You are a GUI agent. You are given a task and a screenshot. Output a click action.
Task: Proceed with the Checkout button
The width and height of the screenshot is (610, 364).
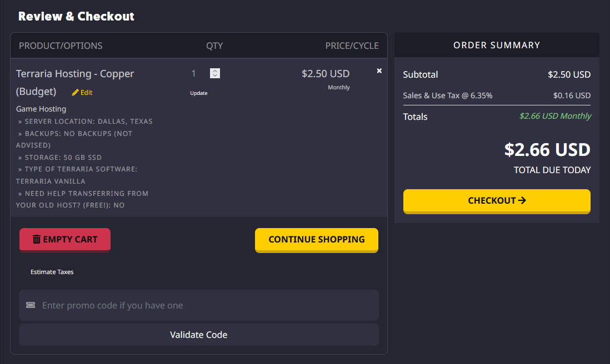click(497, 201)
